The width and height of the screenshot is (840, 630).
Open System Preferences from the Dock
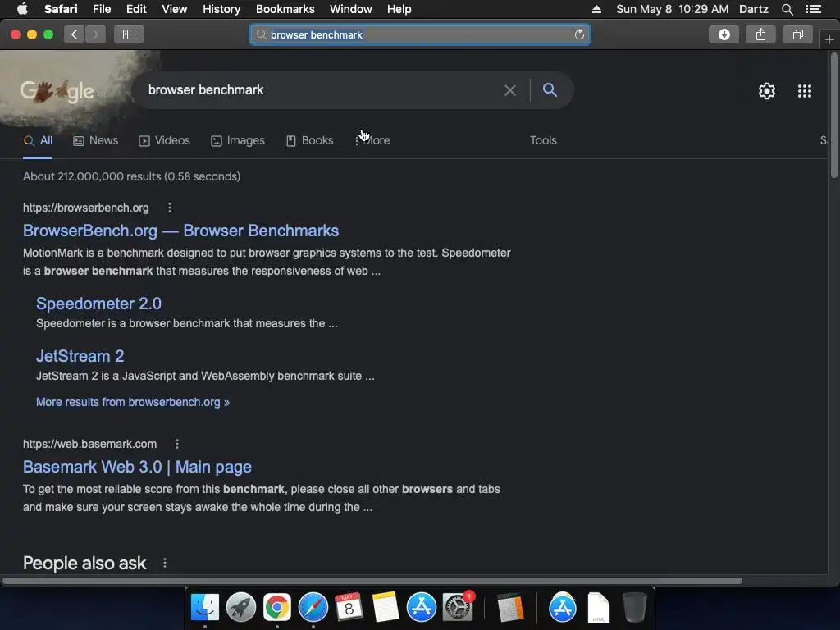point(458,608)
